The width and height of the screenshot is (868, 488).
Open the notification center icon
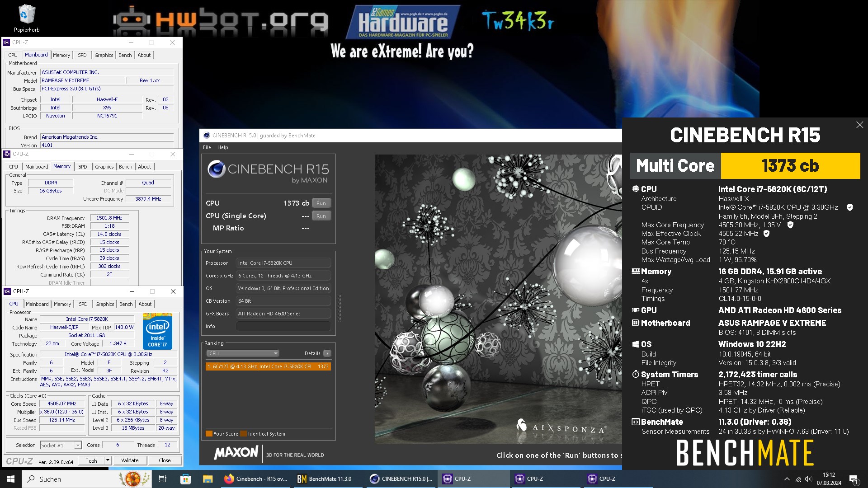[854, 479]
